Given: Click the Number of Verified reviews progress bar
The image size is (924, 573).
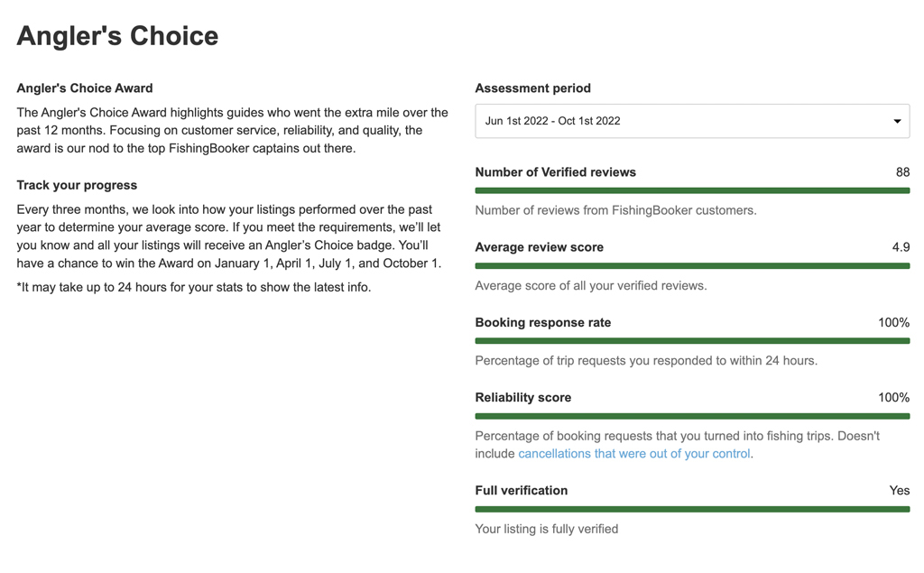Looking at the screenshot, I should tap(691, 190).
